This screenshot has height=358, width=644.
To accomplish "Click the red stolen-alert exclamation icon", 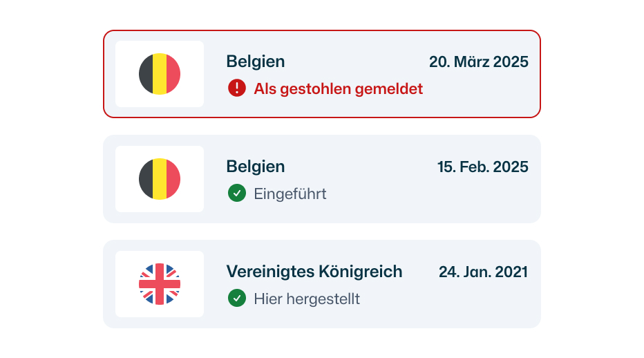I will (x=237, y=88).
